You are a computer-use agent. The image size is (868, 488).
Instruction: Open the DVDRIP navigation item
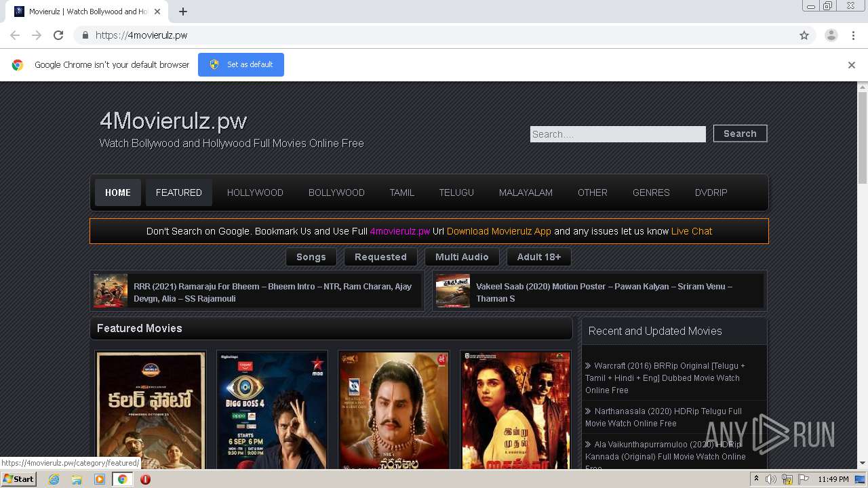(711, 192)
